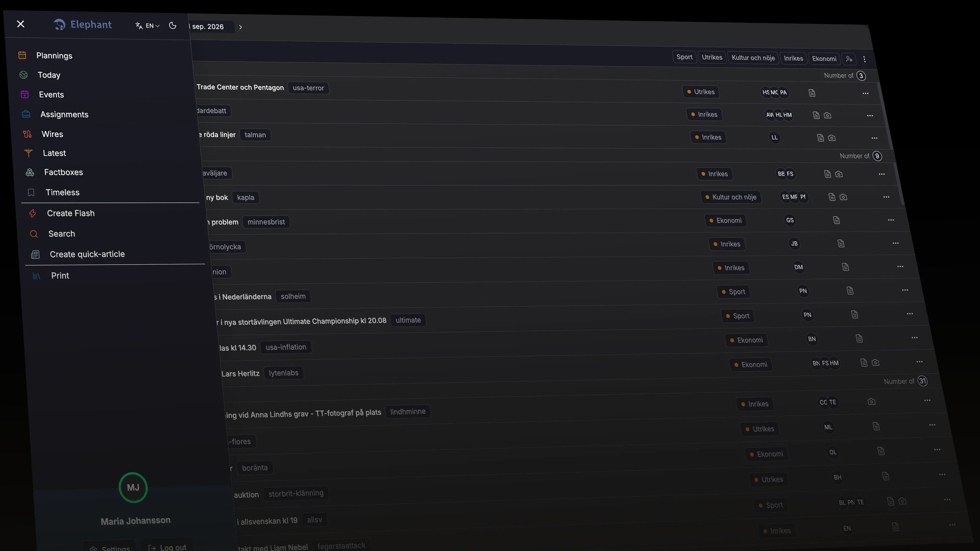Open the more menu for the solheim row
The height and width of the screenshot is (551, 980).
(905, 290)
